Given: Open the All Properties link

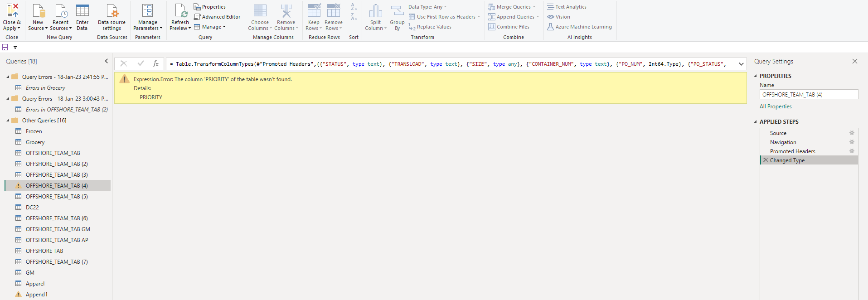Looking at the screenshot, I should (x=776, y=106).
